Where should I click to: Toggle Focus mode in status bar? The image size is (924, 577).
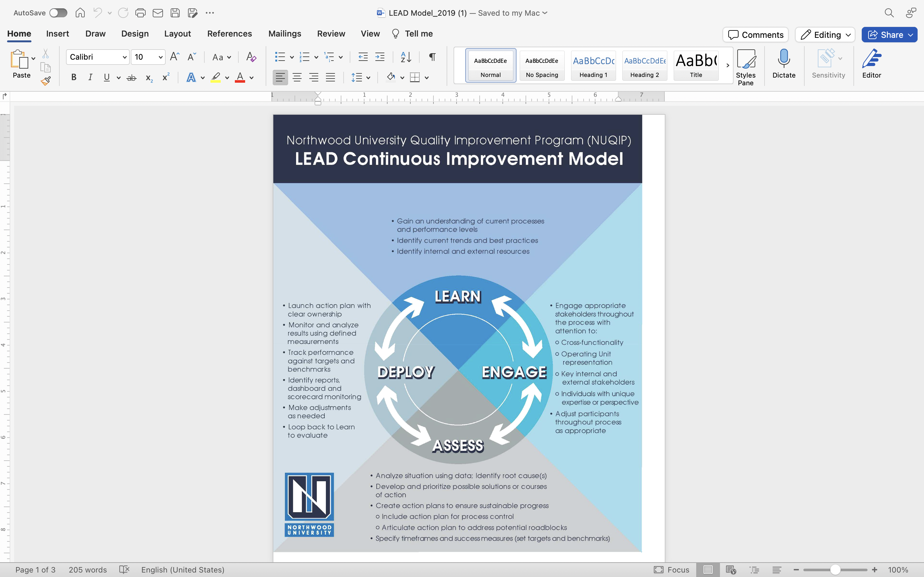coord(672,569)
